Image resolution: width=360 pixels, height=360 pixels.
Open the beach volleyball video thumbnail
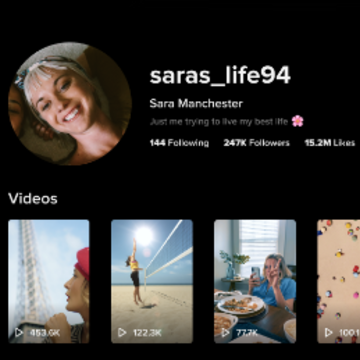point(152,281)
